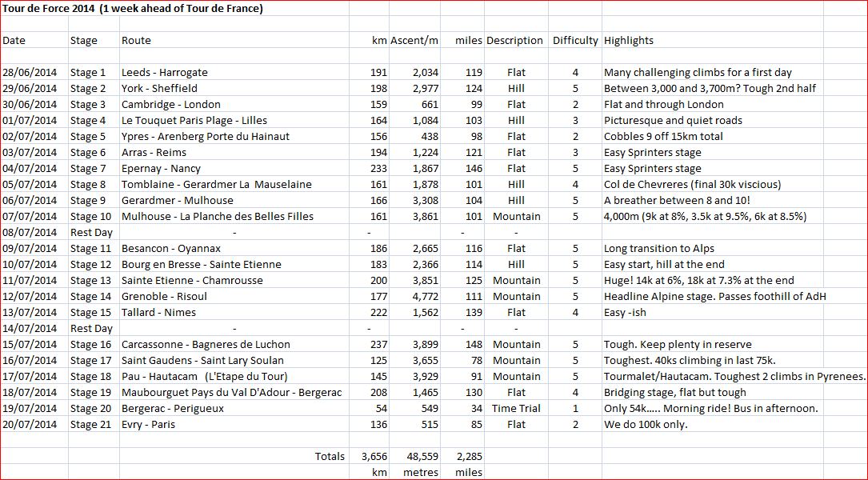This screenshot has height=480, width=868.
Task: Click the 'Cobbles 9 off 15km total' cell
Action: point(663,137)
